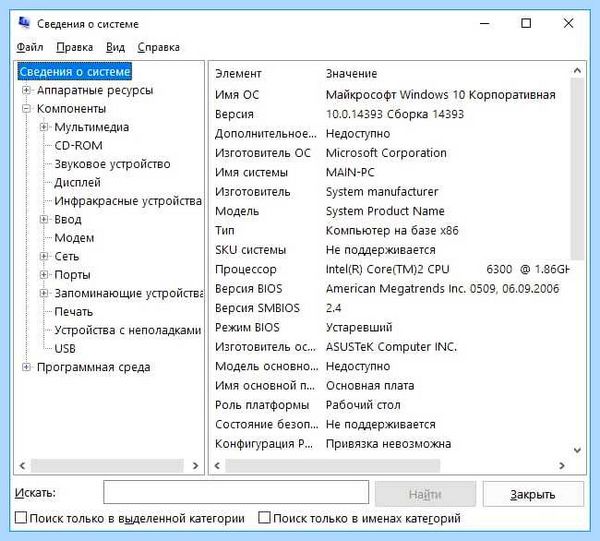This screenshot has width=600, height=541.
Task: Select Устройства с неполадками in the tree
Action: click(x=127, y=330)
